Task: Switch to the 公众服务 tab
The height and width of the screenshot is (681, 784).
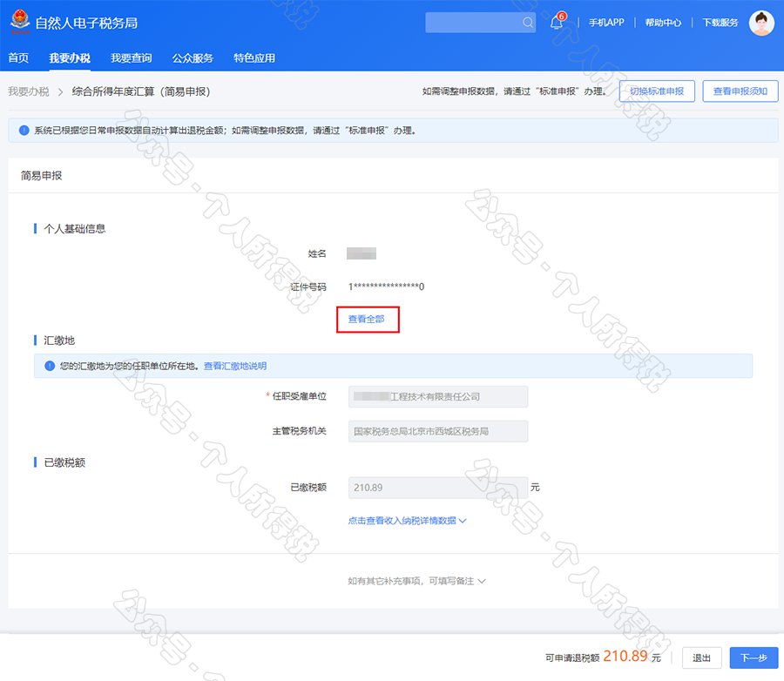Action: pos(193,58)
